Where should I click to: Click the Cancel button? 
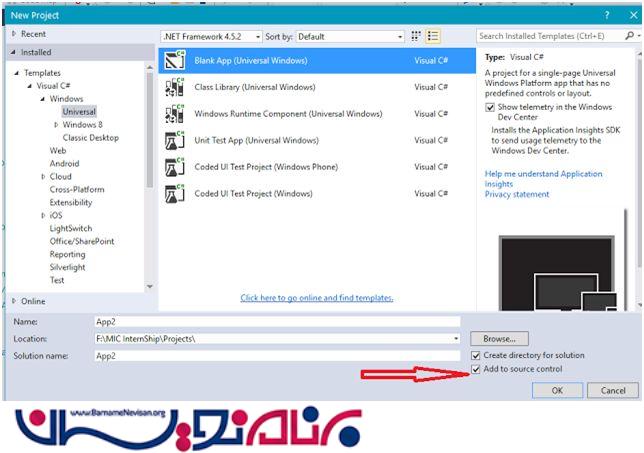pos(613,390)
